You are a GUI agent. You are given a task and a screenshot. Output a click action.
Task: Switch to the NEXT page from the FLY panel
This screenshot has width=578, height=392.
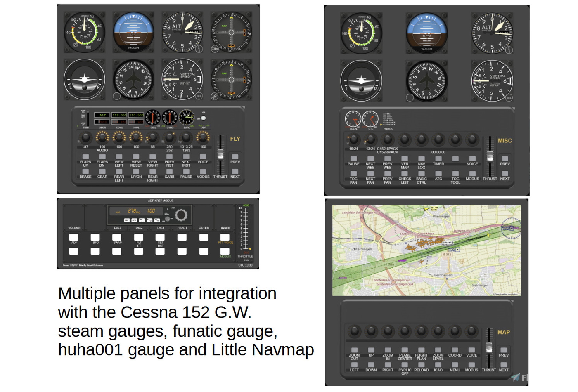[235, 171]
